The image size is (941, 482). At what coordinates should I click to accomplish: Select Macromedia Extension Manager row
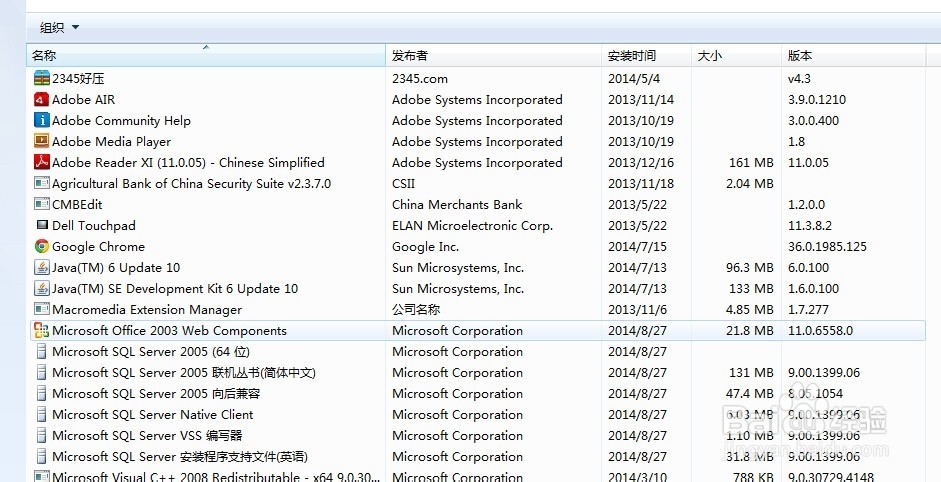pyautogui.click(x=146, y=310)
